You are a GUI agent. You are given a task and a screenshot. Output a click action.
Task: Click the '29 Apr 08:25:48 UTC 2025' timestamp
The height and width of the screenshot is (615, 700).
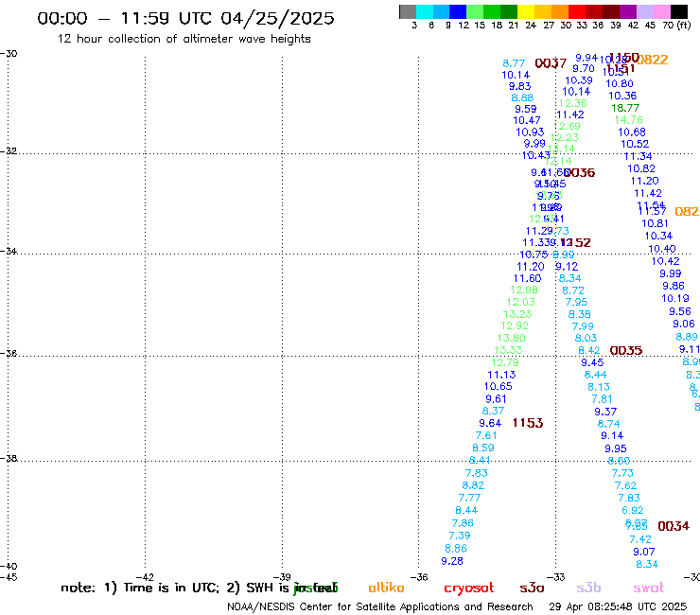tap(618, 606)
